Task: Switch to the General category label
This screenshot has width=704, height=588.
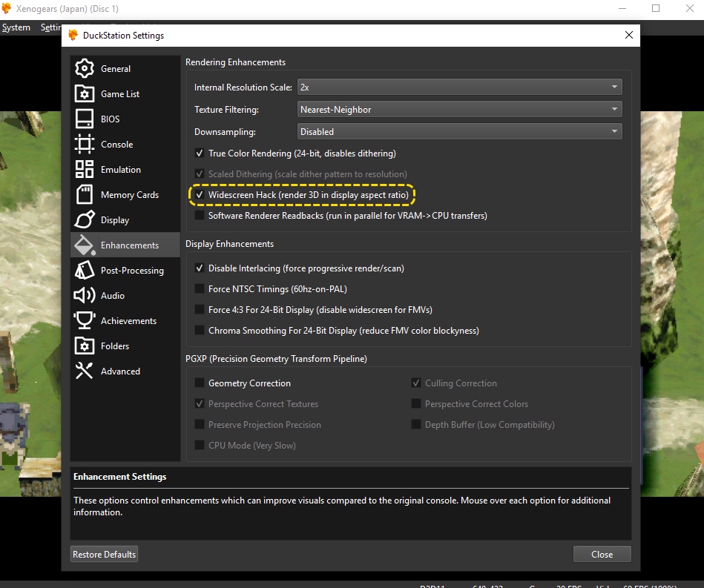Action: point(116,69)
